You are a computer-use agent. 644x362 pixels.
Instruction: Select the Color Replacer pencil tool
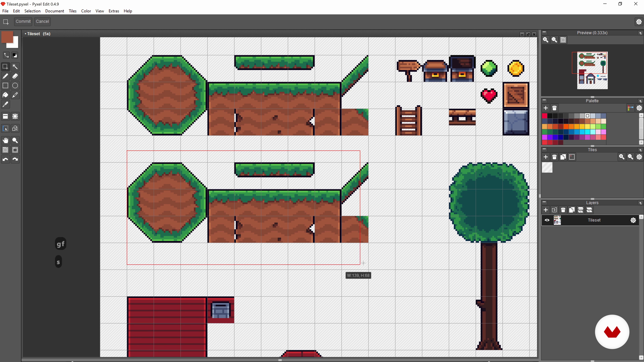(x=15, y=95)
